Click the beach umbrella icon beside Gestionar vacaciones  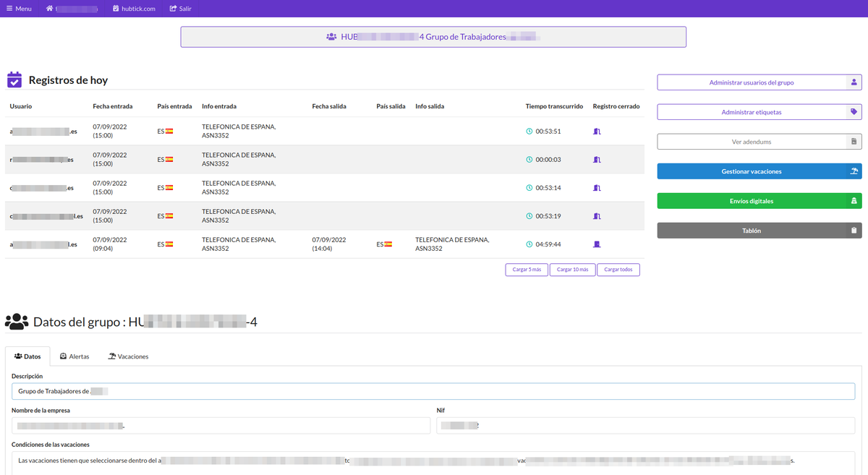(854, 171)
